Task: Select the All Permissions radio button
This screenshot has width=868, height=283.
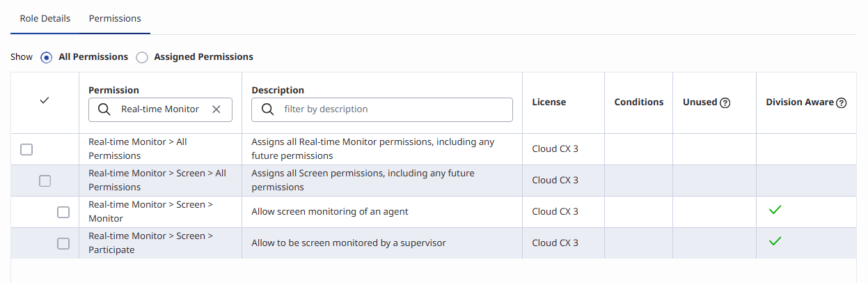Action: coord(47,57)
